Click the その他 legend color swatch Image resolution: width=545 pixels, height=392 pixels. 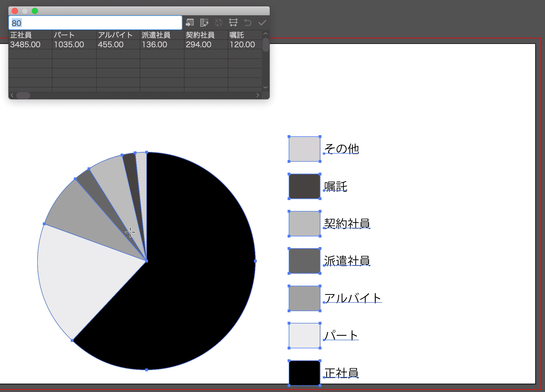point(304,149)
